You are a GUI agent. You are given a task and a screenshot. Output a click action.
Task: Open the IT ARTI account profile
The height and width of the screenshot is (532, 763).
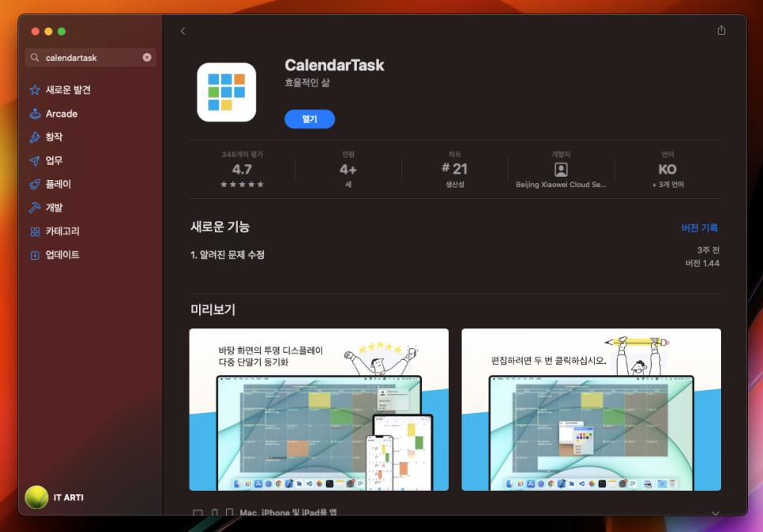point(54,497)
